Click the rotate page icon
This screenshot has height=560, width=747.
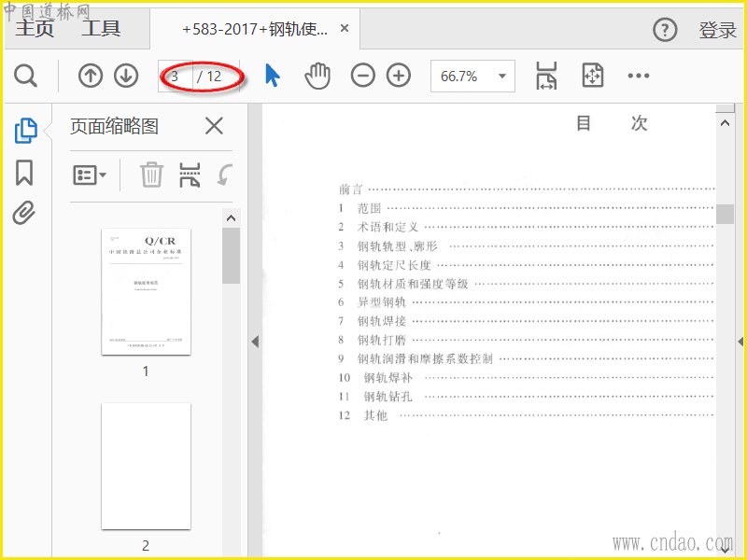click(225, 175)
